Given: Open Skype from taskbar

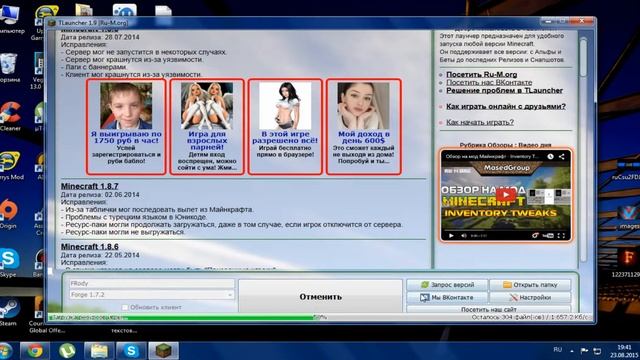Looking at the screenshot, I should pos(131,351).
